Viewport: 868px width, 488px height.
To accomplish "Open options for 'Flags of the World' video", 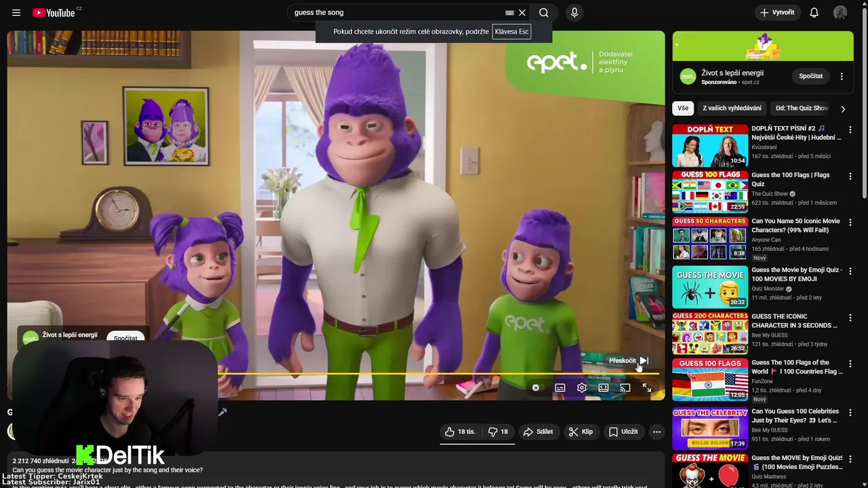I will point(850,363).
